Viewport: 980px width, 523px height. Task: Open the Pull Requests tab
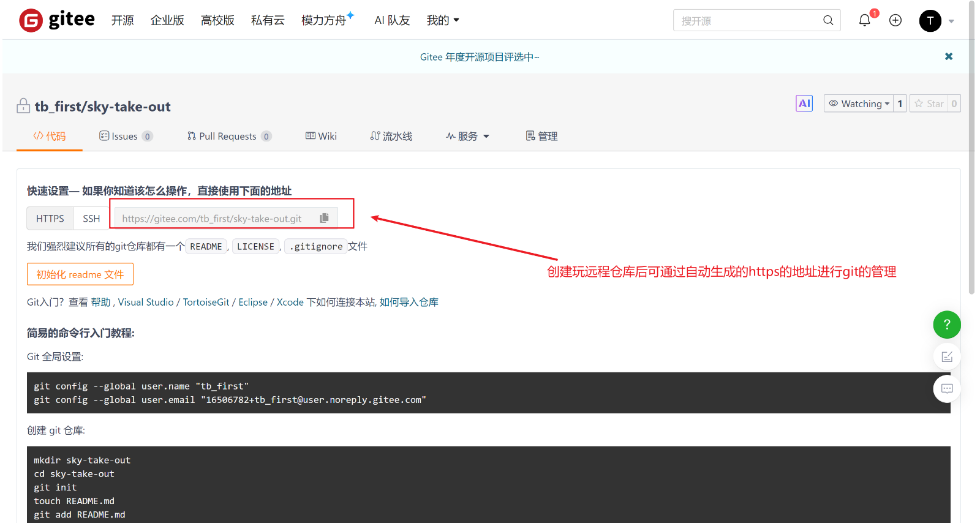[x=229, y=136]
